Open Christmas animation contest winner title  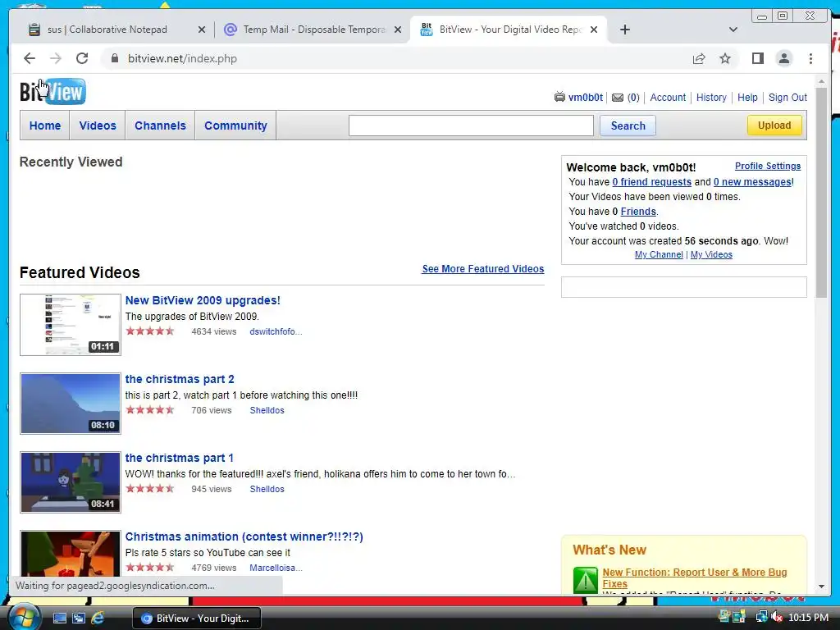pyautogui.click(x=244, y=536)
